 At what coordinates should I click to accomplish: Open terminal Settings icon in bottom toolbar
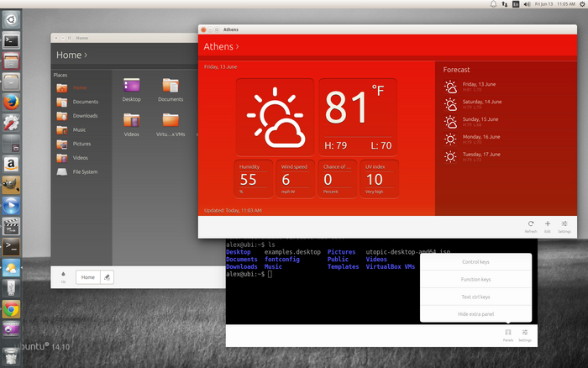[525, 333]
